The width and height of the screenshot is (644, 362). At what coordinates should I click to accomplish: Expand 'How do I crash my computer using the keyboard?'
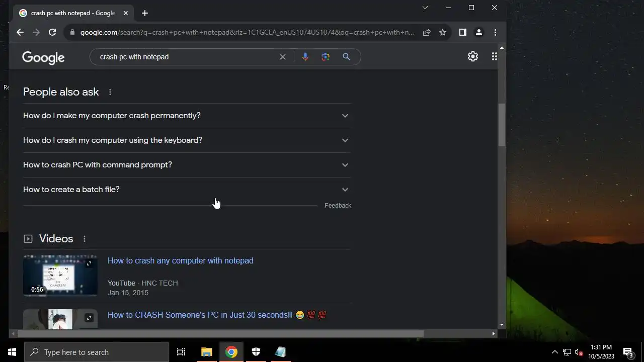click(x=187, y=140)
